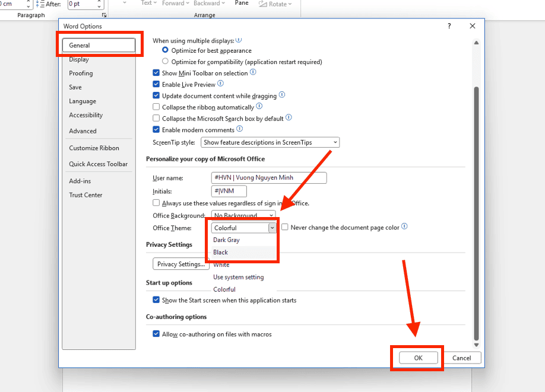545x392 pixels.
Task: Toggle Enable modern comments checkbox
Action: coord(156,129)
